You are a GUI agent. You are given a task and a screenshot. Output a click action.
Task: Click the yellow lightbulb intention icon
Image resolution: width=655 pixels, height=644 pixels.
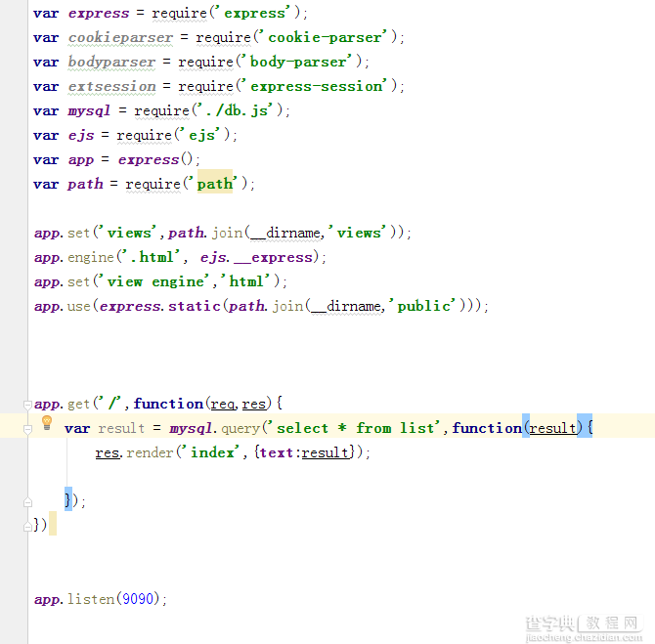pos(47,422)
